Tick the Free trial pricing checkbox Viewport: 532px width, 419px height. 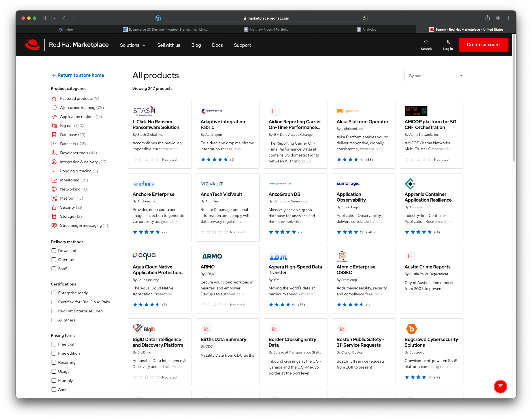pyautogui.click(x=54, y=344)
